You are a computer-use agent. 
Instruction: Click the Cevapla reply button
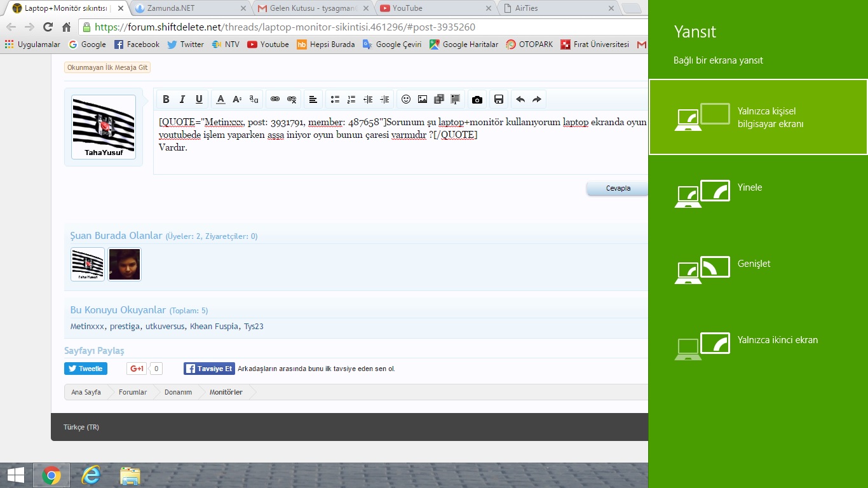click(x=618, y=188)
